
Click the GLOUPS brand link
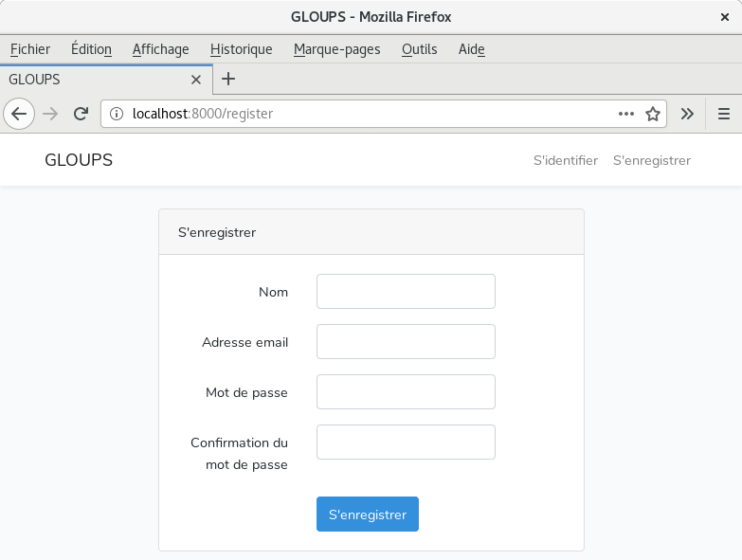click(79, 160)
